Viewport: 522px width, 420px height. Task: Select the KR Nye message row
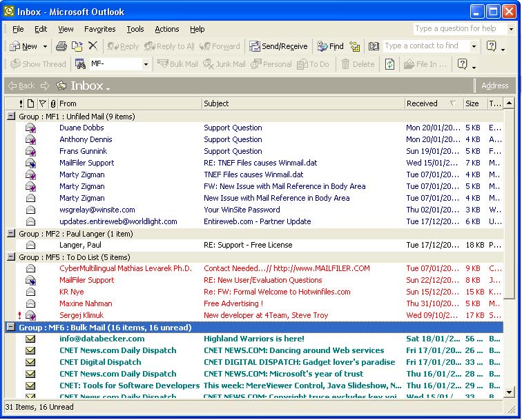260,292
